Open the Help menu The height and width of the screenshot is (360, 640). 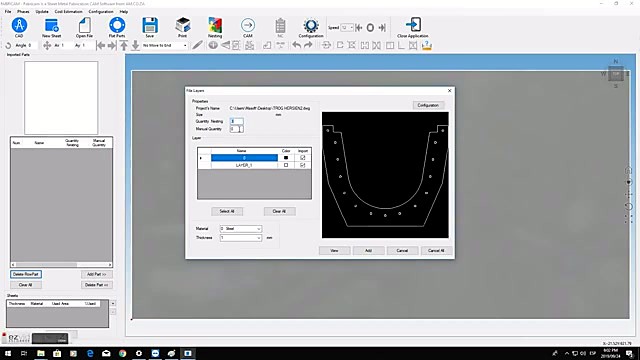[x=124, y=11]
